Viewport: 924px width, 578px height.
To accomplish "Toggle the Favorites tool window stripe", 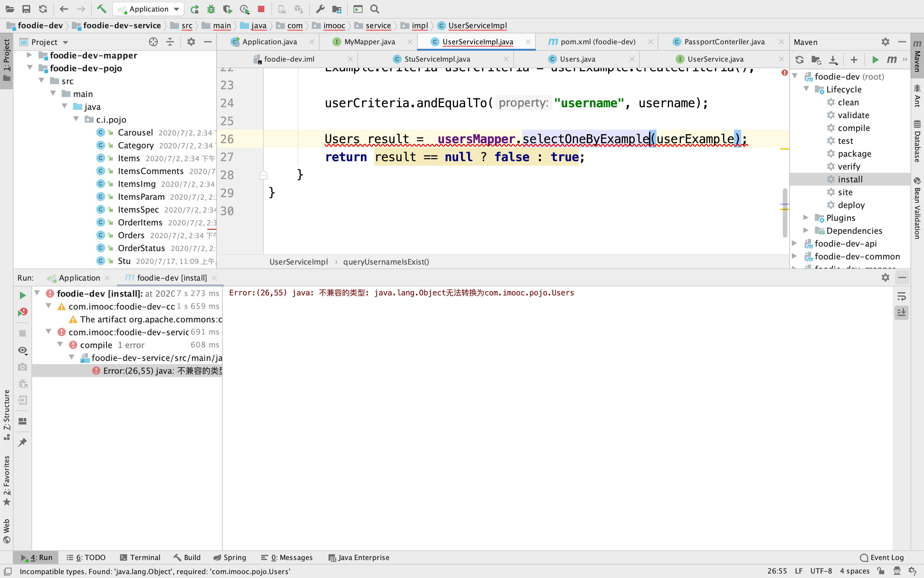I will (x=6, y=480).
